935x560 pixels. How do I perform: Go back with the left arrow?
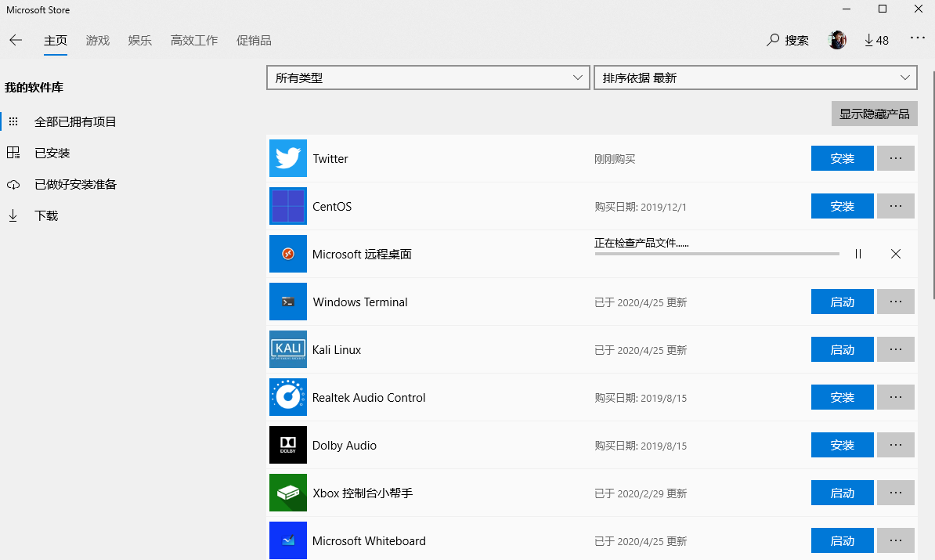tap(16, 40)
